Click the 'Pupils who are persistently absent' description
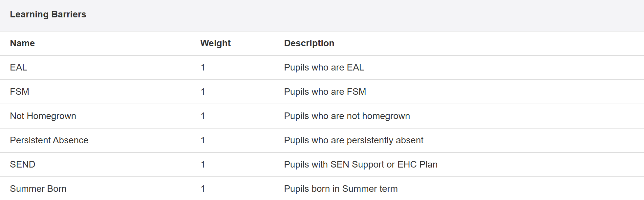This screenshot has width=644, height=200. pos(354,140)
